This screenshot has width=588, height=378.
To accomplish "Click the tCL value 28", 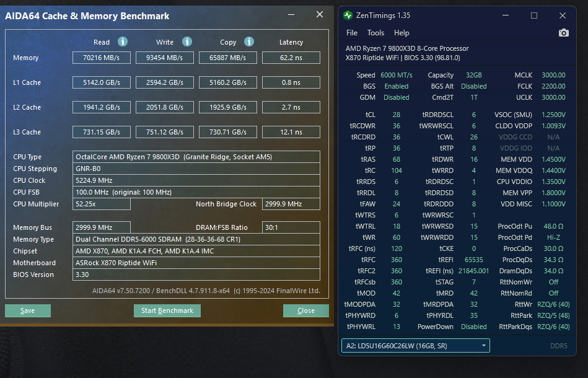I will (x=397, y=115).
